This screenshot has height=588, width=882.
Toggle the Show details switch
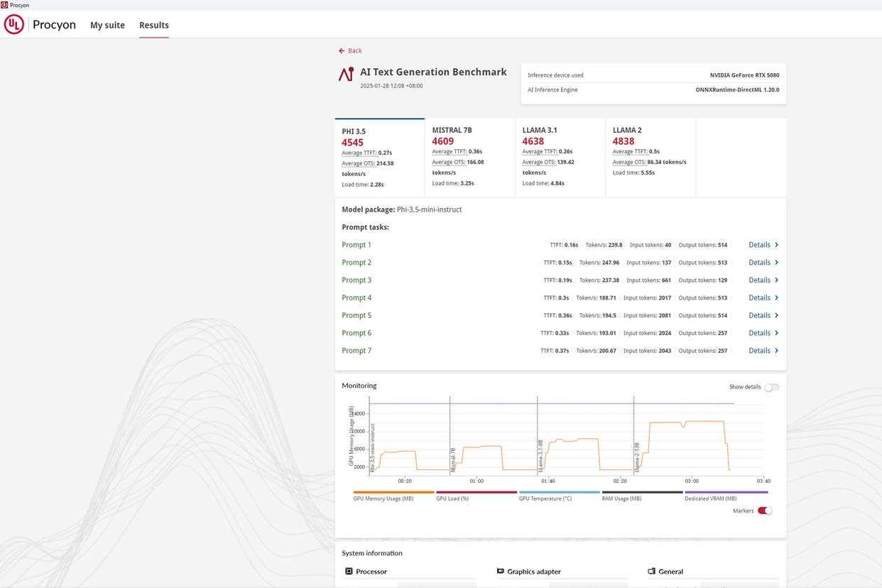[x=771, y=387]
